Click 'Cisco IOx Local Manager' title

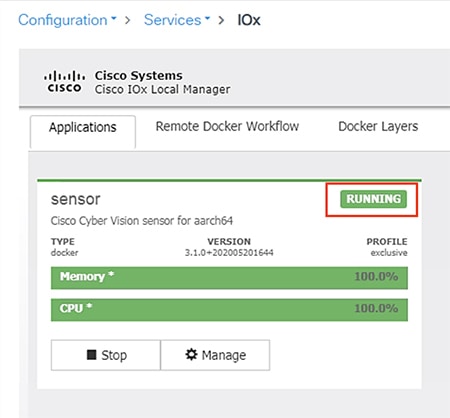coord(162,89)
